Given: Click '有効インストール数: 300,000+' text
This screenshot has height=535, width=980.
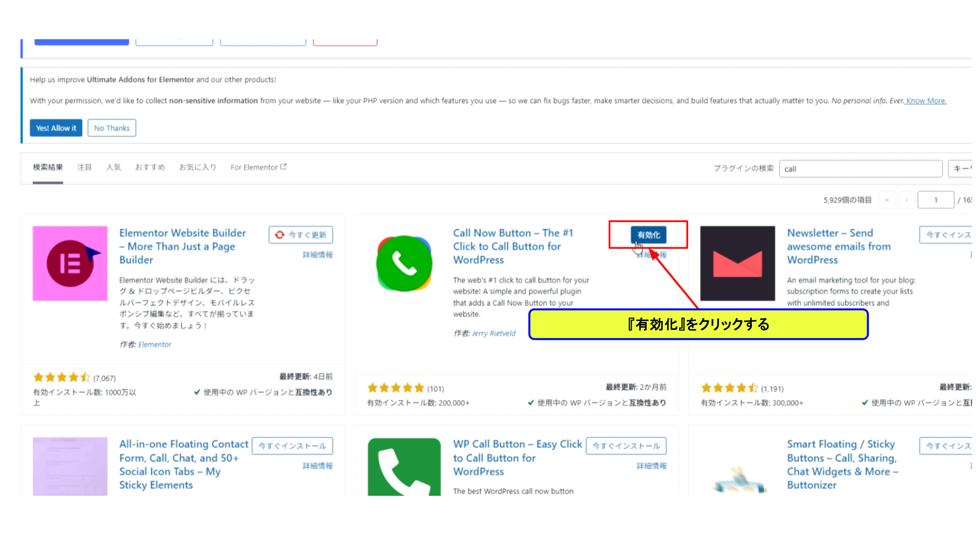Looking at the screenshot, I should click(752, 403).
